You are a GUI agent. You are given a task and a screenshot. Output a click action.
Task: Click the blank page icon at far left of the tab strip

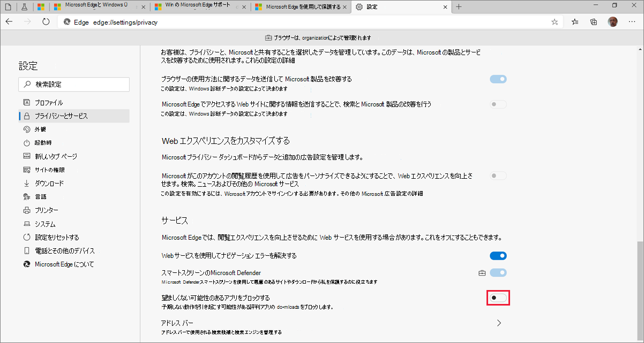tap(8, 7)
